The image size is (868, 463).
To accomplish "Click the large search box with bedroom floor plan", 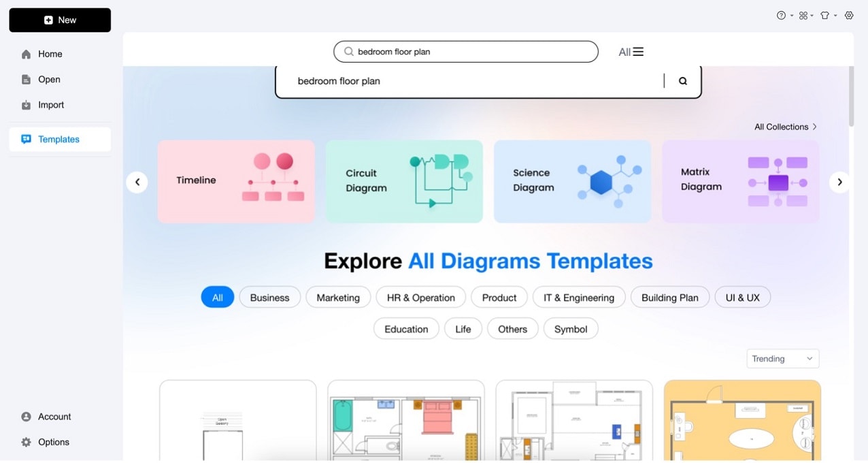I will pos(488,81).
